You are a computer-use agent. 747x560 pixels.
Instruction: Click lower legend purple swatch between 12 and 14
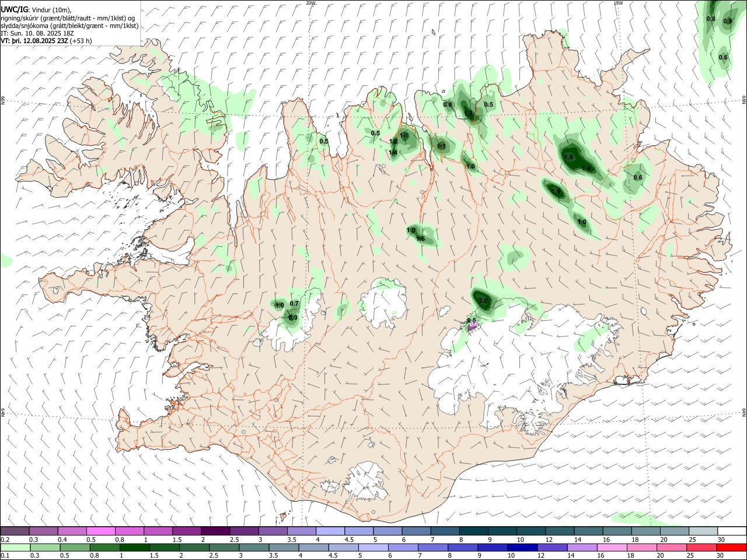point(552,547)
